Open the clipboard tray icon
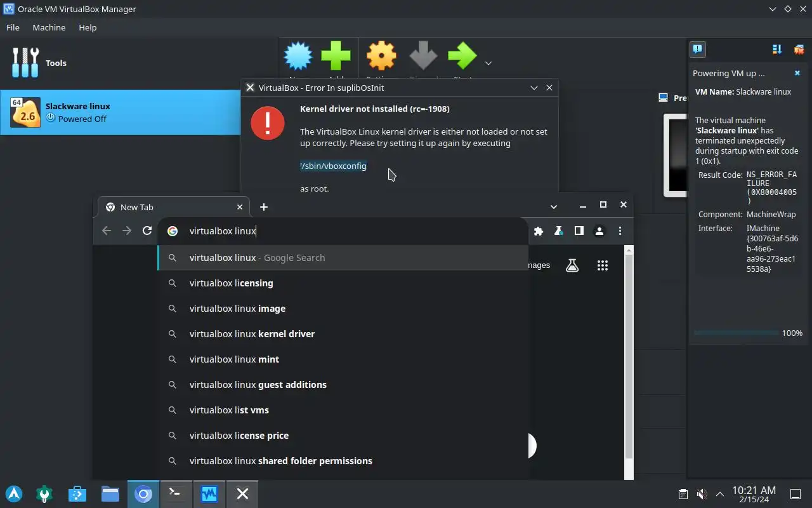 (x=683, y=494)
